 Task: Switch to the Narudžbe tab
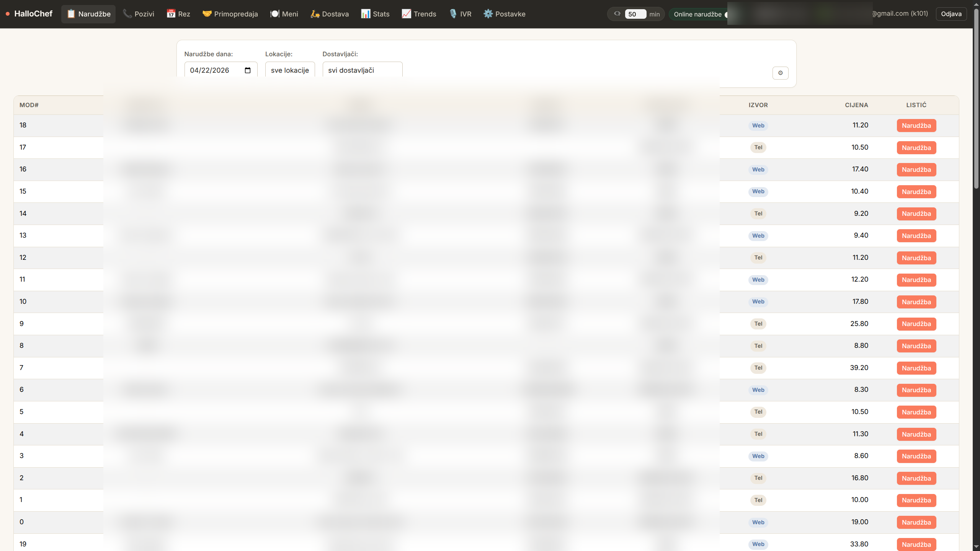pyautogui.click(x=88, y=14)
